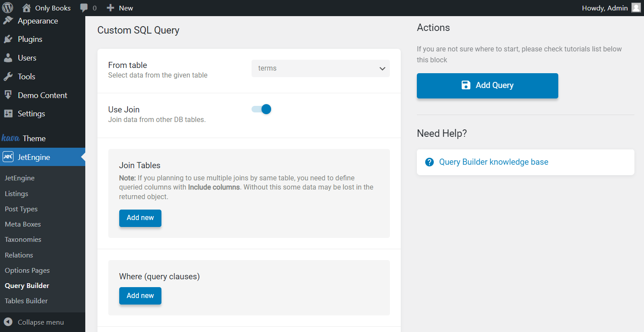Click the Jet logo icon in sidebar
Screen dimensions: 644x332
(x=8, y=157)
